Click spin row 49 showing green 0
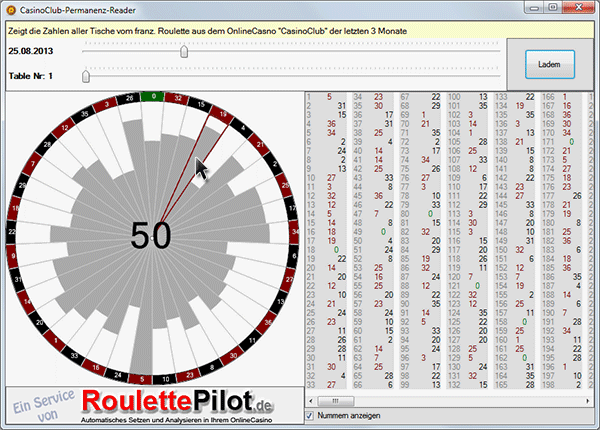 [x=373, y=232]
